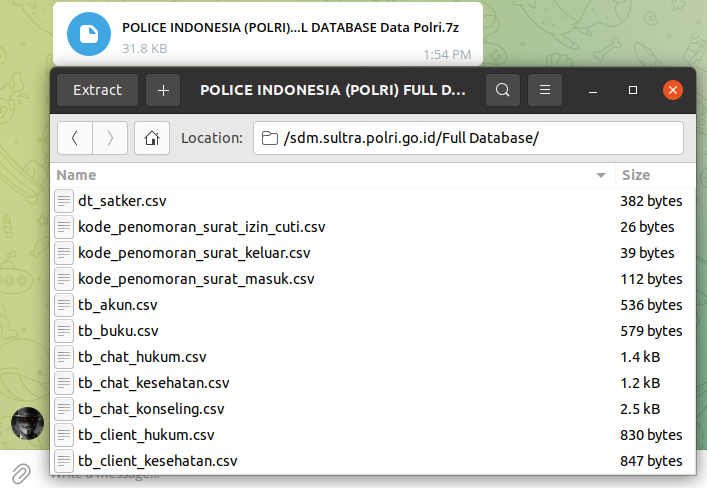Click the Size column header

coord(656,175)
